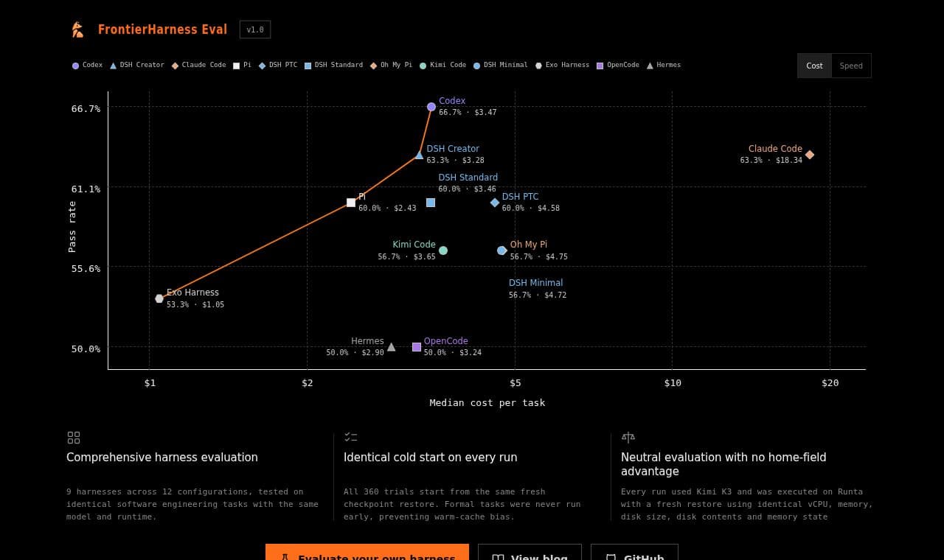944x560 pixels.
Task: Click Evaluate your own harness button
Action: coord(367,554)
